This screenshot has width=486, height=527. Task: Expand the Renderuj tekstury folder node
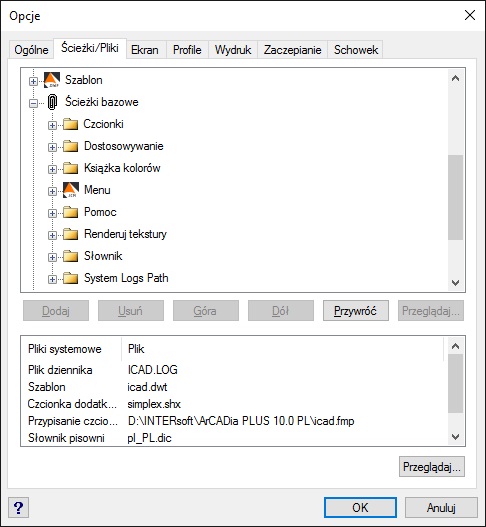52,235
